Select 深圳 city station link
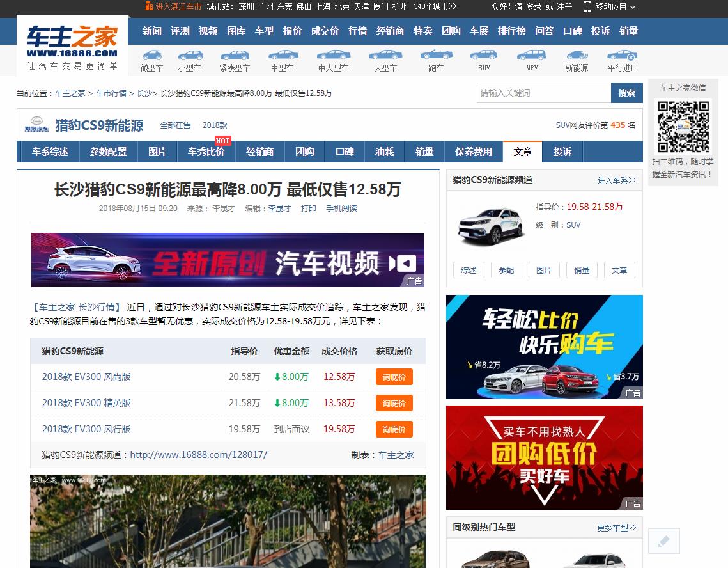The height and width of the screenshot is (568, 728). coord(247,6)
